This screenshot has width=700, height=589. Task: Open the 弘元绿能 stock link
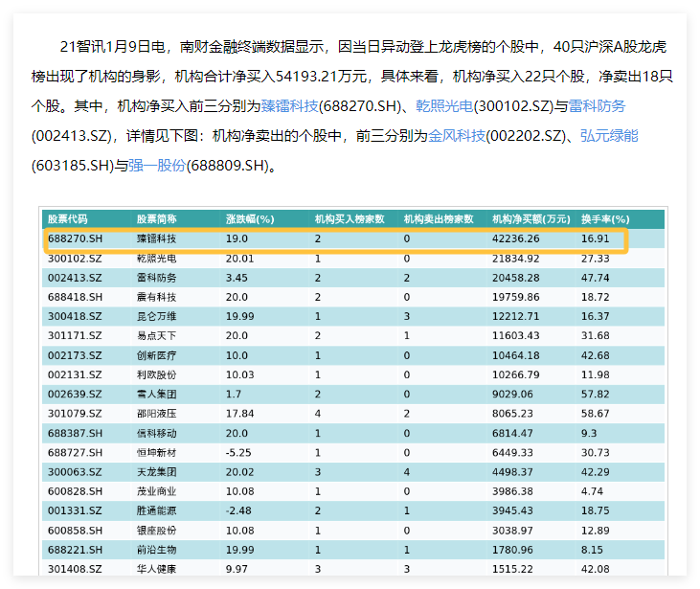tap(609, 135)
